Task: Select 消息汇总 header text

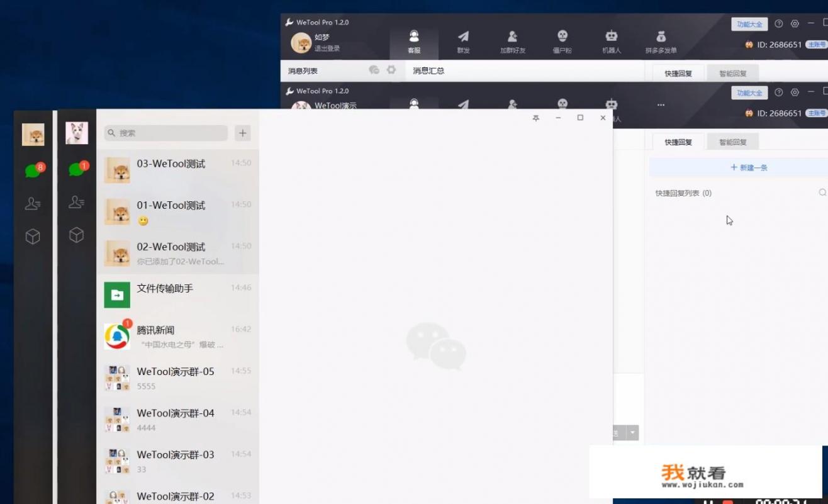Action: click(428, 70)
